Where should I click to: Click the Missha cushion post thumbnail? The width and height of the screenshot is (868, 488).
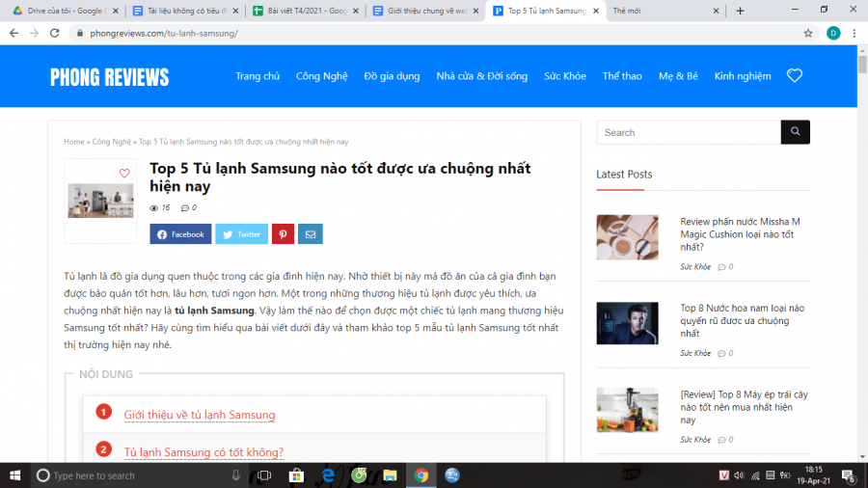tap(627, 237)
